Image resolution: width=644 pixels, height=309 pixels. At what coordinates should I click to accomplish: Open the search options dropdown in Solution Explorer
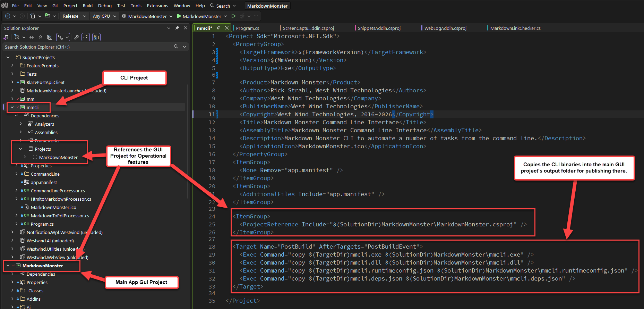tap(184, 47)
